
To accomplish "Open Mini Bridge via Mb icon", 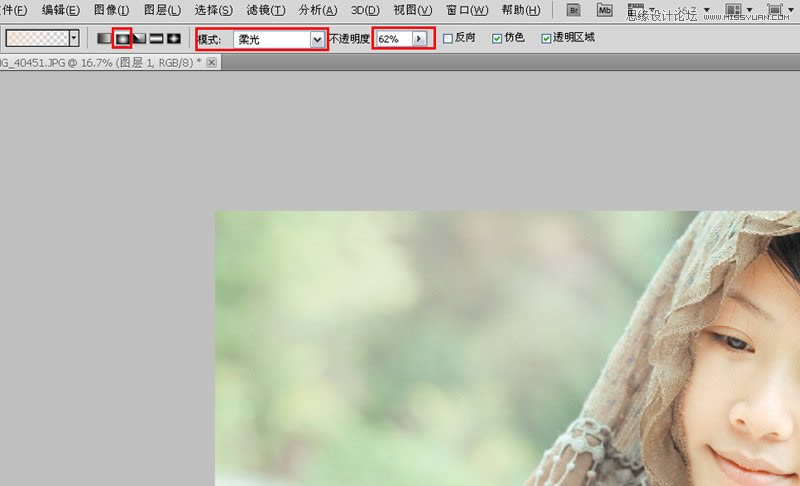I will [605, 10].
